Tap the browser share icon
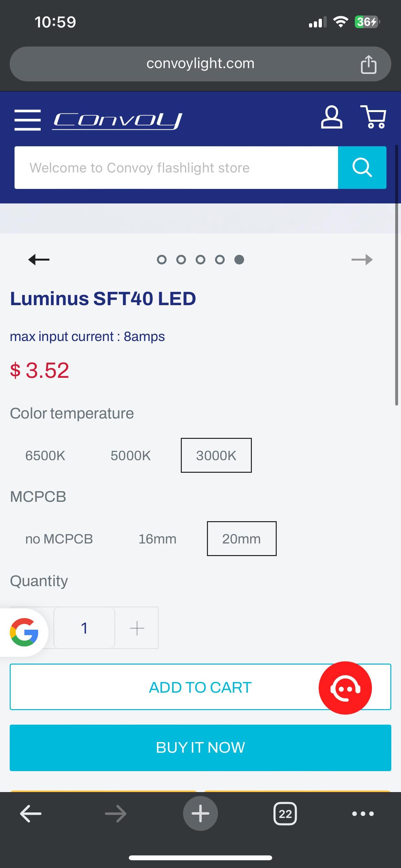 click(368, 64)
